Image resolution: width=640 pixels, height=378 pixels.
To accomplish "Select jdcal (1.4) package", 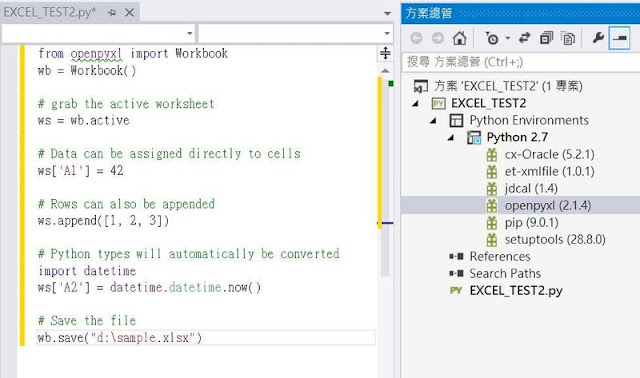I will click(x=531, y=189).
